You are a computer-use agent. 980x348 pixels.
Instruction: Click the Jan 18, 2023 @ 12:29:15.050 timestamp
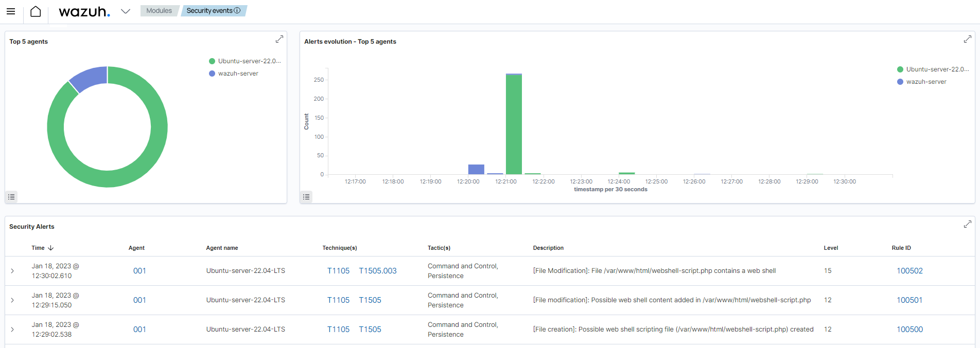coord(55,300)
